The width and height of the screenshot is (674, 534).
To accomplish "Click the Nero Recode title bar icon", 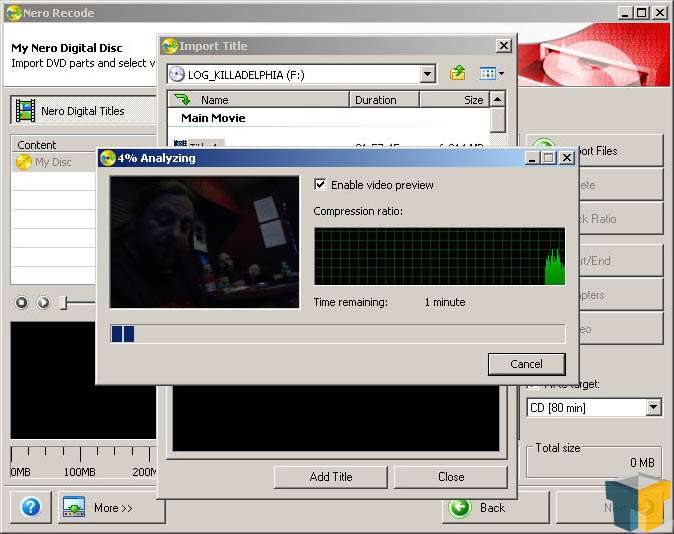I will (14, 13).
